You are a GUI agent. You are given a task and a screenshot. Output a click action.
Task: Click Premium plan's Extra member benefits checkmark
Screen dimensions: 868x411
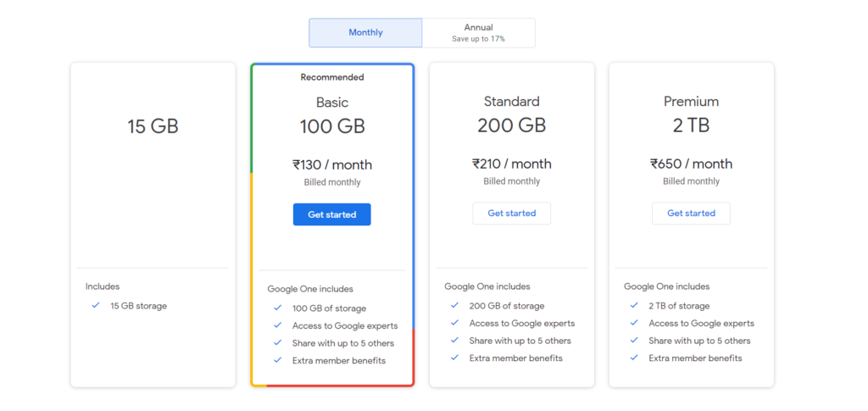coord(634,358)
